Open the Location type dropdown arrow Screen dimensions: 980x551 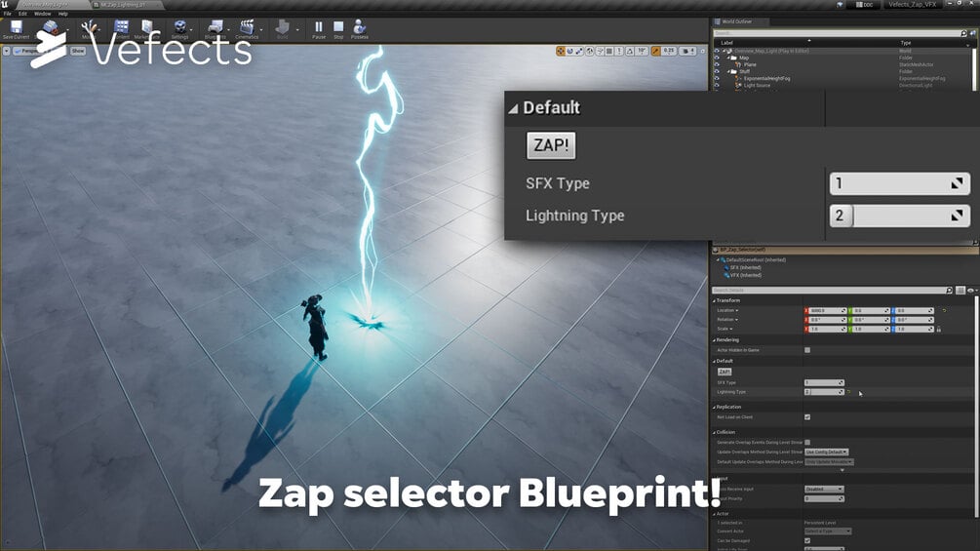point(737,310)
